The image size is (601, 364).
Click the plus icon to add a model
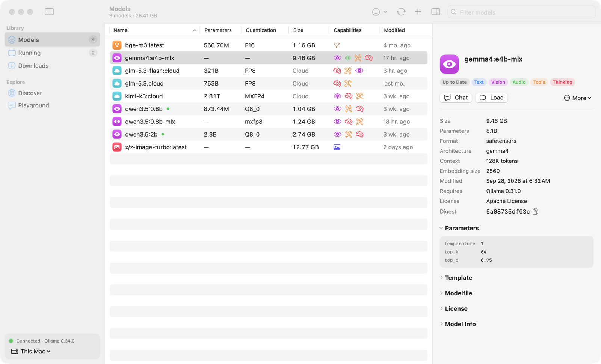tap(418, 12)
